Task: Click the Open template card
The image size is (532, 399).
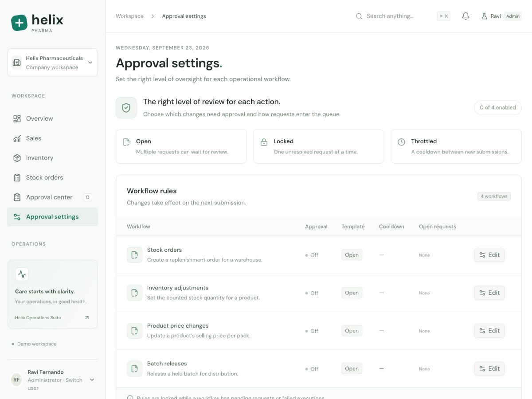Action: coord(181,146)
